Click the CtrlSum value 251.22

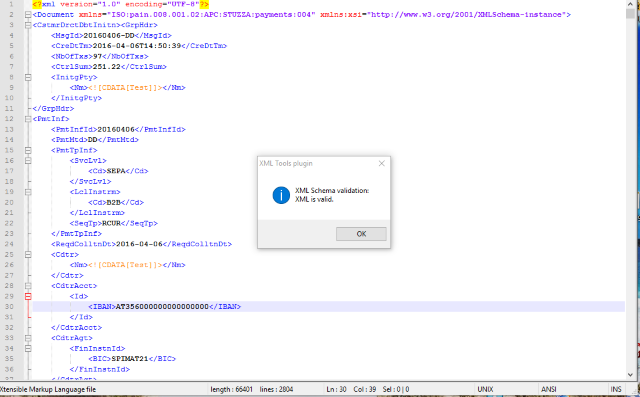click(107, 67)
